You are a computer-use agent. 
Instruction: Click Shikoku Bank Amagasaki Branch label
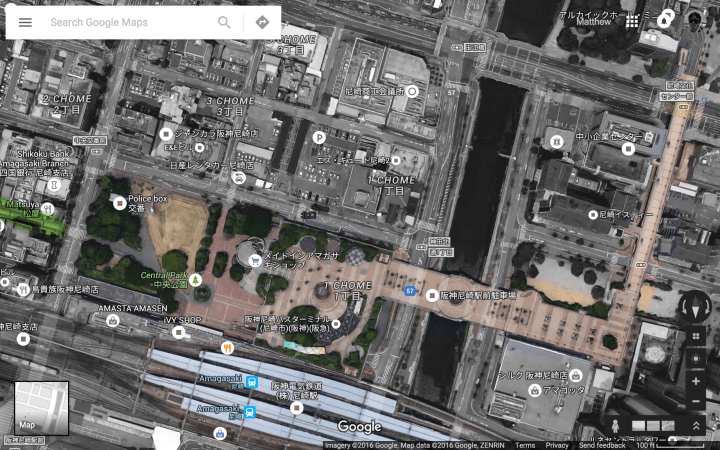34,163
